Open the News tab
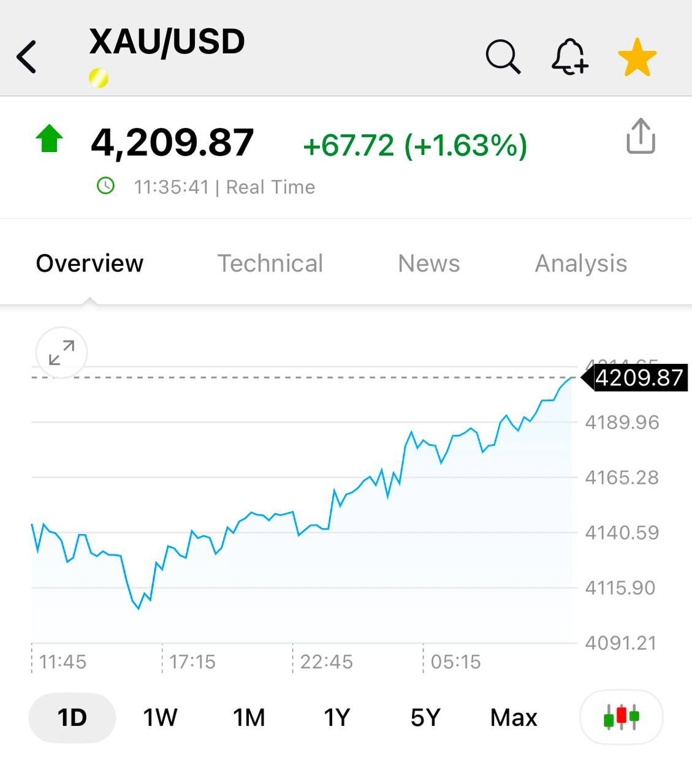 [428, 263]
